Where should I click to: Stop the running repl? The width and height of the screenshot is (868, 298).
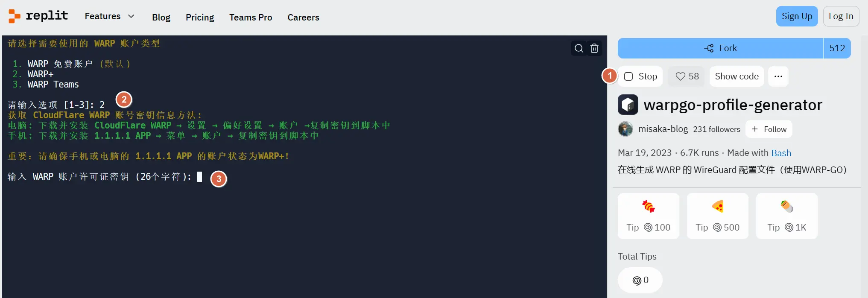pos(640,76)
